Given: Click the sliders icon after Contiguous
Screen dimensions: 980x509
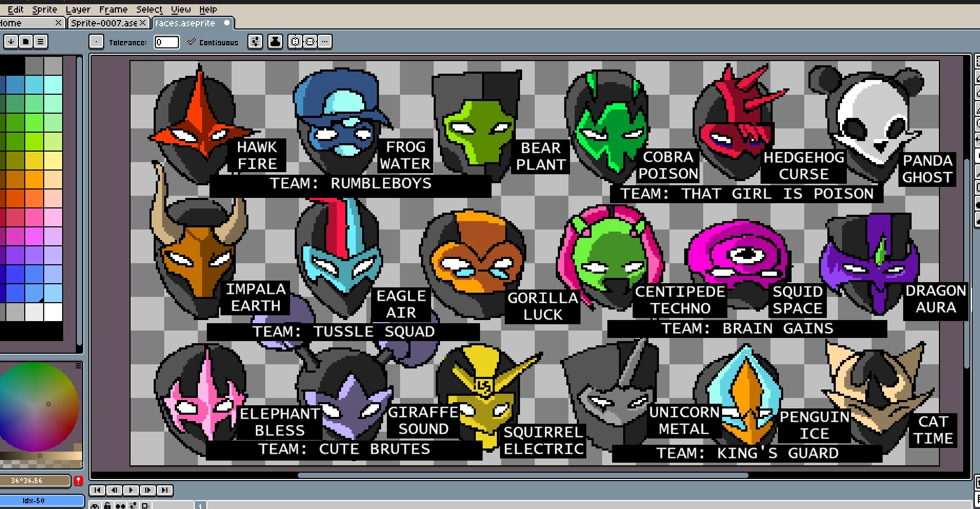Looking at the screenshot, I should click(x=255, y=42).
